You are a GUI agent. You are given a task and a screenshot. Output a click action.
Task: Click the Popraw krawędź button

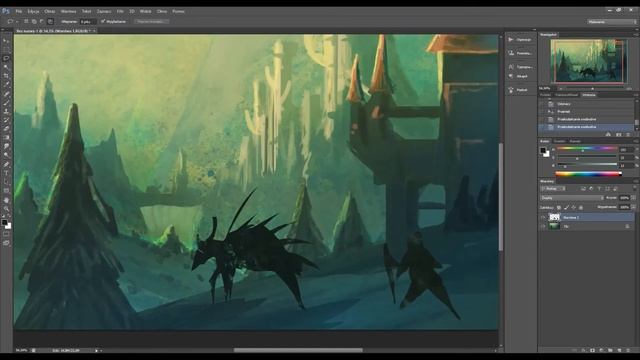(151, 21)
